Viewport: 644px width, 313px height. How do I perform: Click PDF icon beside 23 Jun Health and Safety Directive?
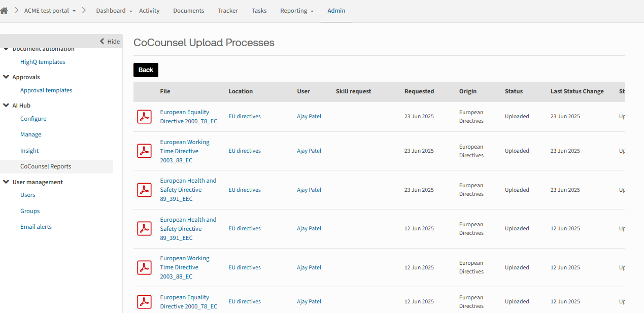point(145,190)
